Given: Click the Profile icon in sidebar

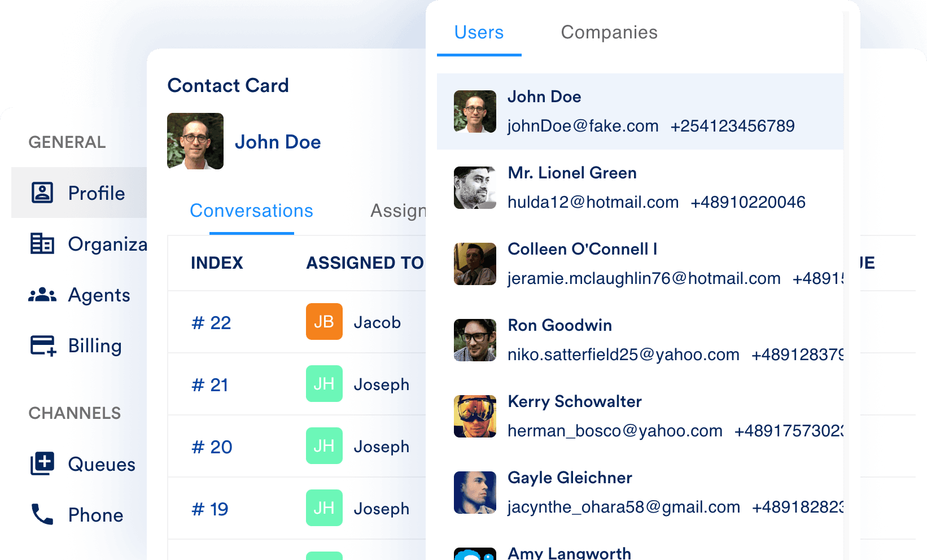Looking at the screenshot, I should pyautogui.click(x=42, y=193).
